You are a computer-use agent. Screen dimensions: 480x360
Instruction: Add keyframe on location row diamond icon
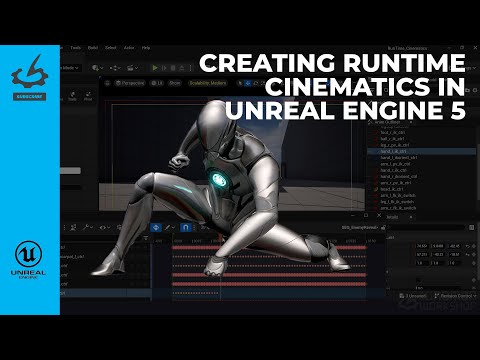tap(474, 246)
